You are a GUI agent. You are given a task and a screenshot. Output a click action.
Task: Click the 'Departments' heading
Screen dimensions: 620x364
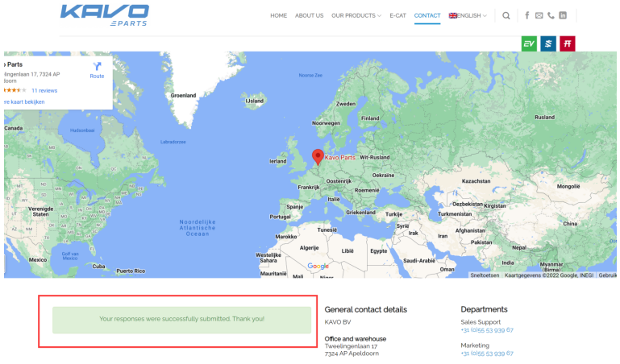pyautogui.click(x=484, y=309)
